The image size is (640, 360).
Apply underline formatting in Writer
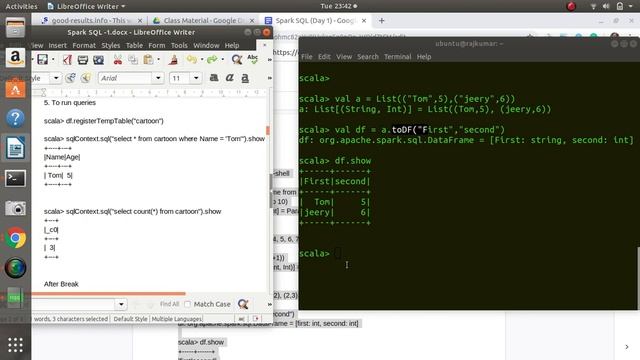point(245,78)
